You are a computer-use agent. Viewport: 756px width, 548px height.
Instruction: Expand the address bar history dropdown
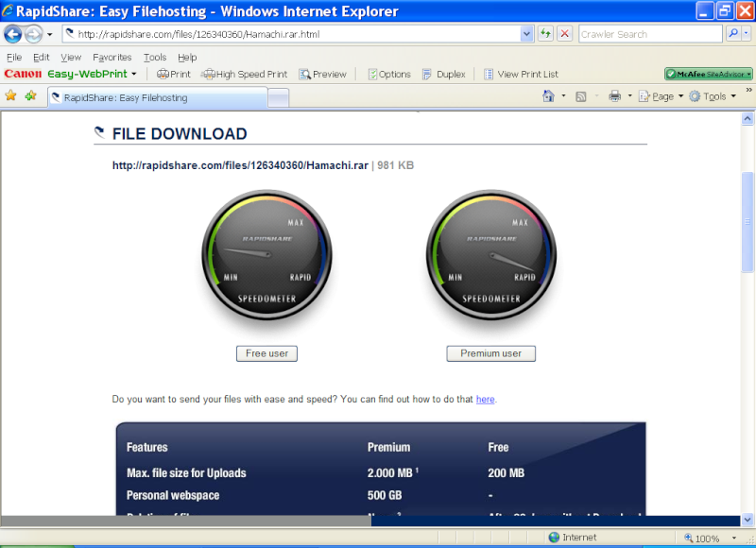click(x=527, y=34)
